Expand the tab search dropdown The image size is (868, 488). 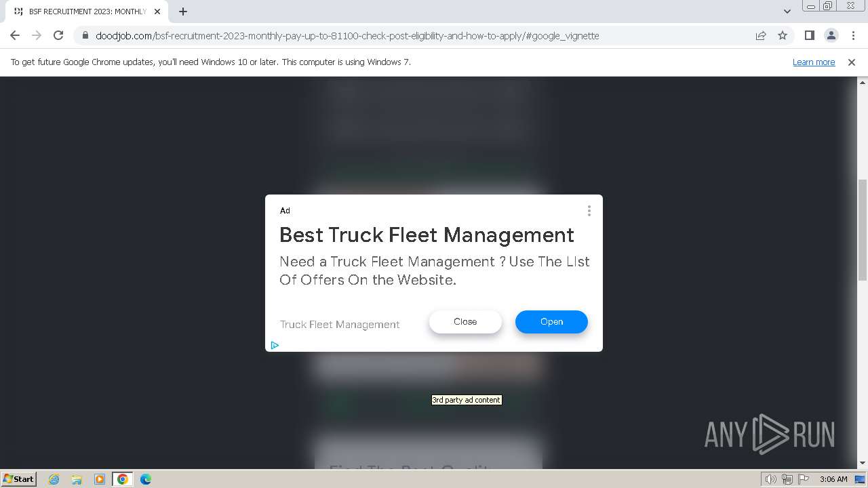click(787, 12)
